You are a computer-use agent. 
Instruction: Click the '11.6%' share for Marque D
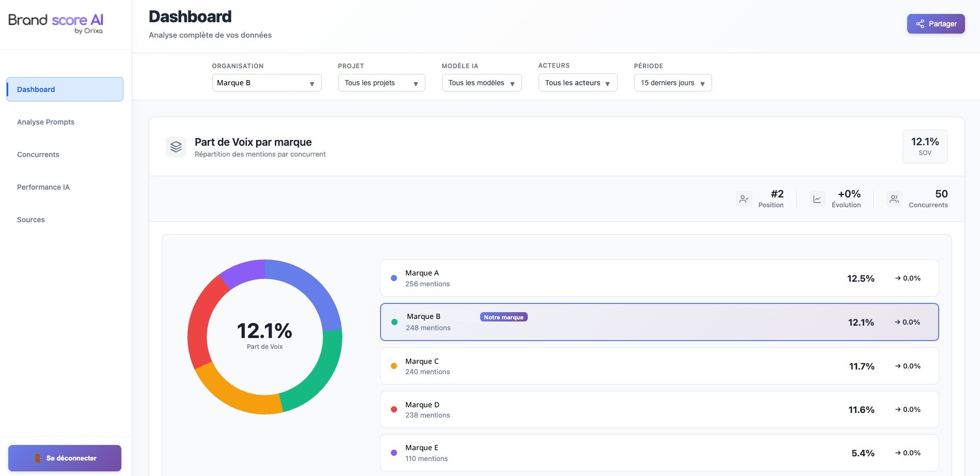click(x=861, y=410)
